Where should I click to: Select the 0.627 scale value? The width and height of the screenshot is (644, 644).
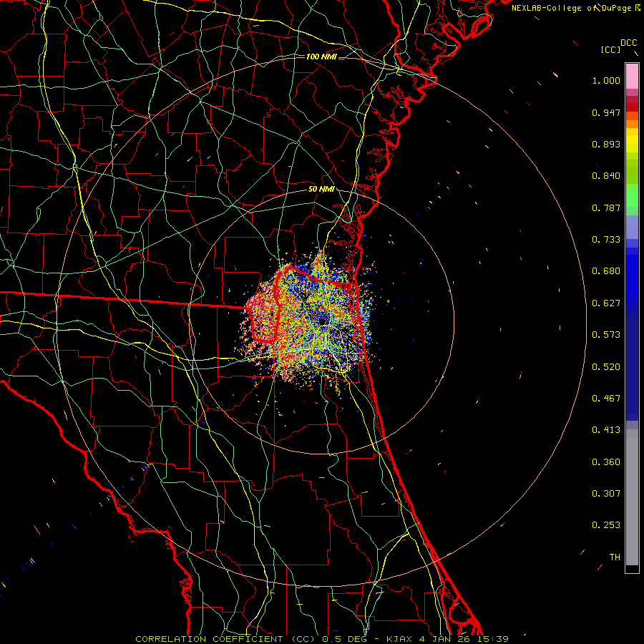(x=606, y=303)
